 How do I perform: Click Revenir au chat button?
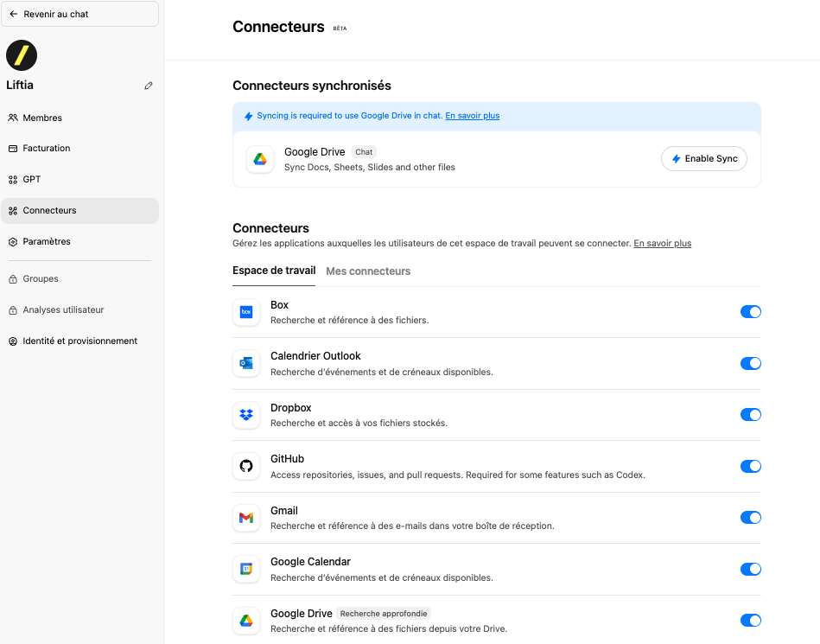point(80,14)
